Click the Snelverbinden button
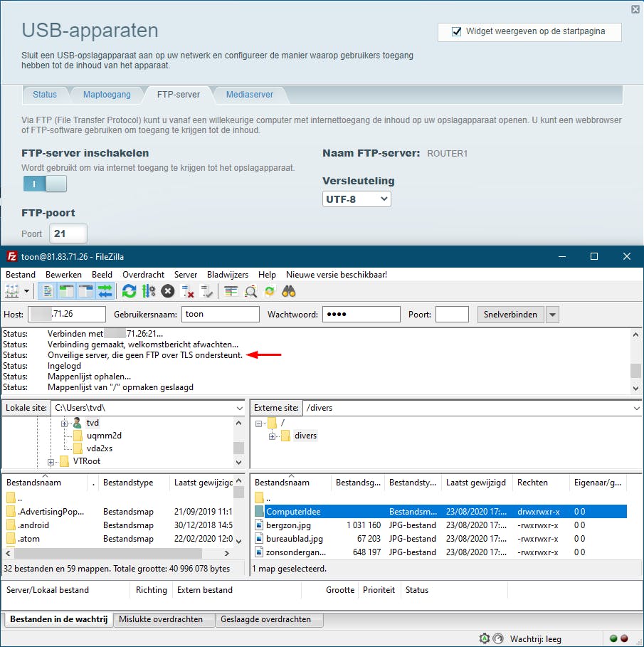Viewport: 644px width, 647px height. pos(510,315)
